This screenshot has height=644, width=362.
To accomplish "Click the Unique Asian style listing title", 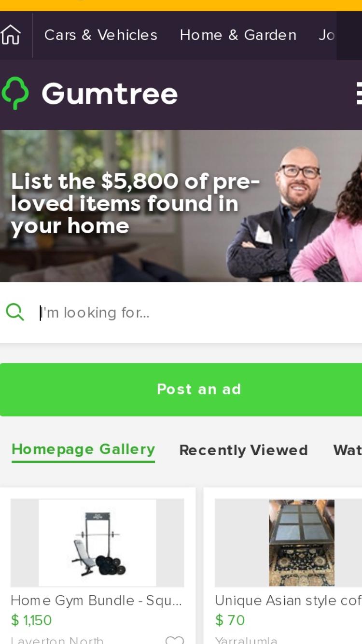I will point(289,601).
